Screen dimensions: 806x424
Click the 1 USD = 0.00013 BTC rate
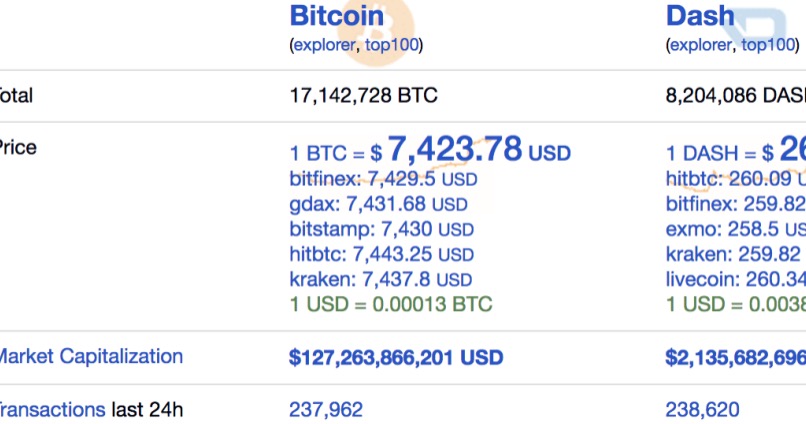pyautogui.click(x=391, y=304)
